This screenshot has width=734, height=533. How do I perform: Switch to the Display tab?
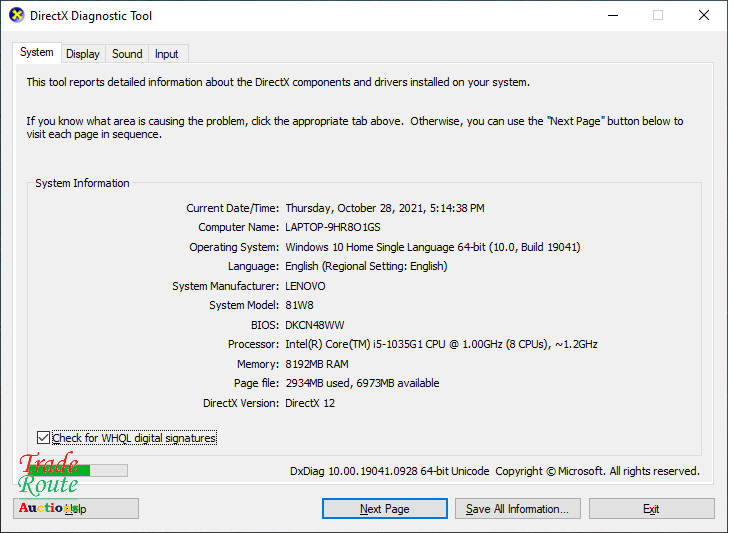pos(83,54)
